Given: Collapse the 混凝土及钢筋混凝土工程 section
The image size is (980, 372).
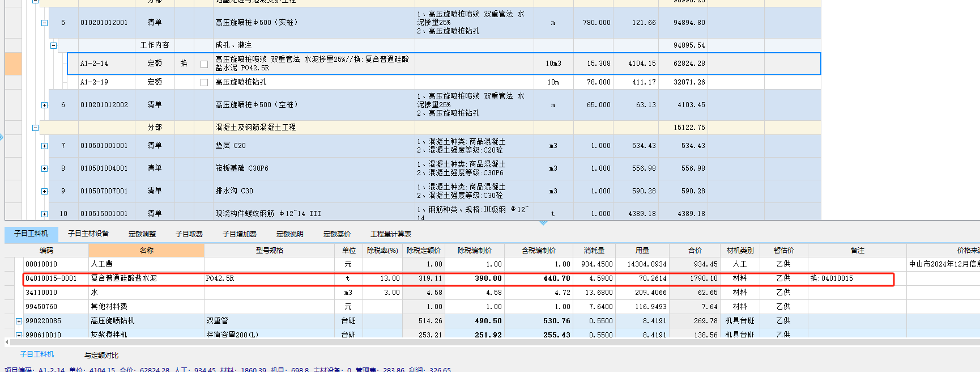Looking at the screenshot, I should [x=35, y=128].
